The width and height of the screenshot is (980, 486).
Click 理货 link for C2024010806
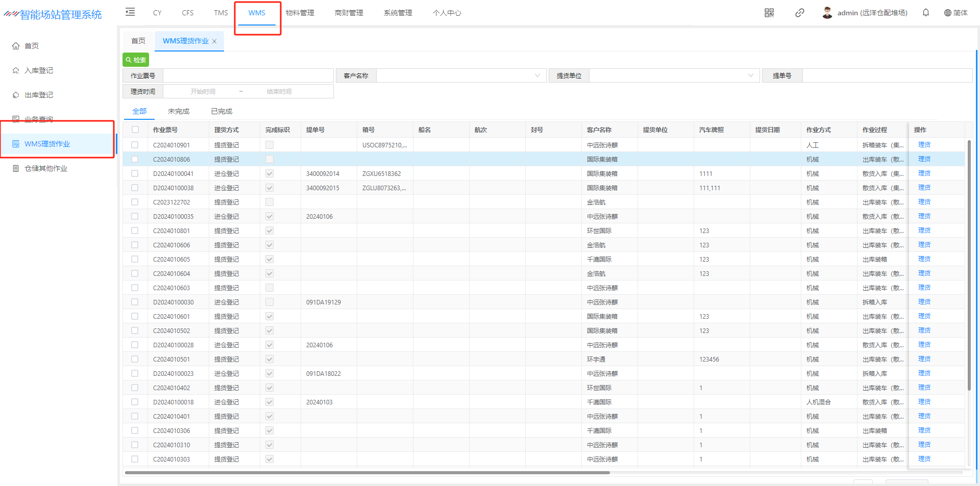point(924,159)
